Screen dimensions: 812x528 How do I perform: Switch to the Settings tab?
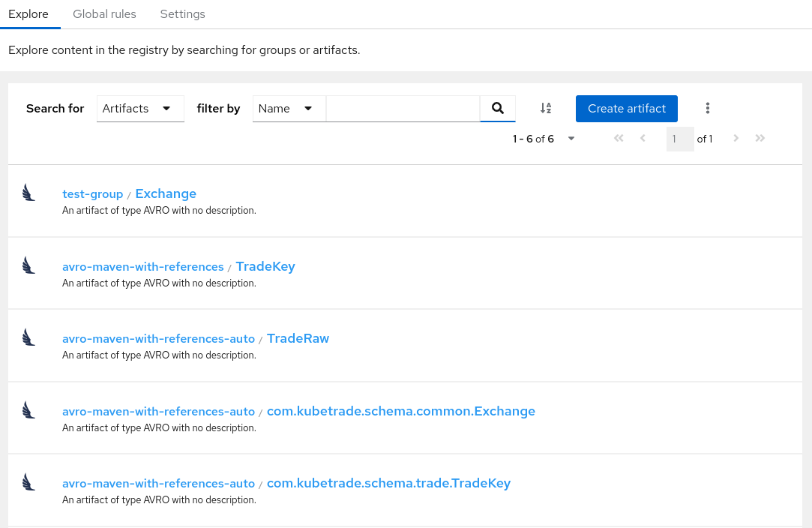(x=182, y=14)
